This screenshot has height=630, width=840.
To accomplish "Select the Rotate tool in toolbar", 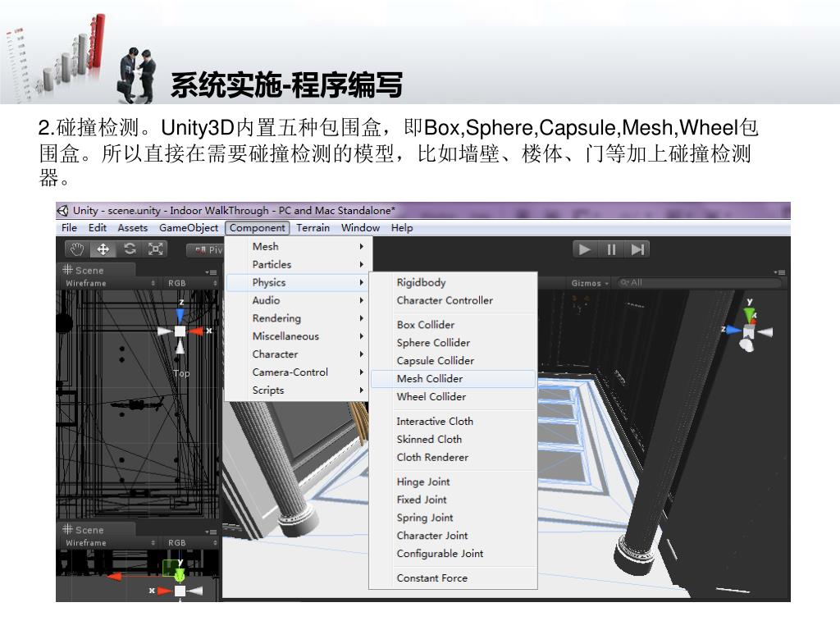I will point(130,249).
